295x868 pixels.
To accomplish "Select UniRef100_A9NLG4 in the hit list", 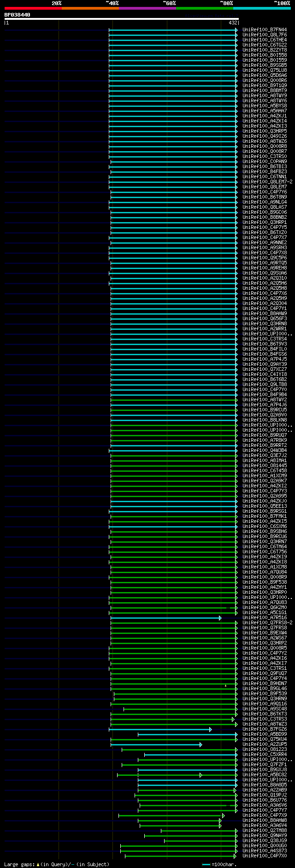I will click(x=265, y=202).
